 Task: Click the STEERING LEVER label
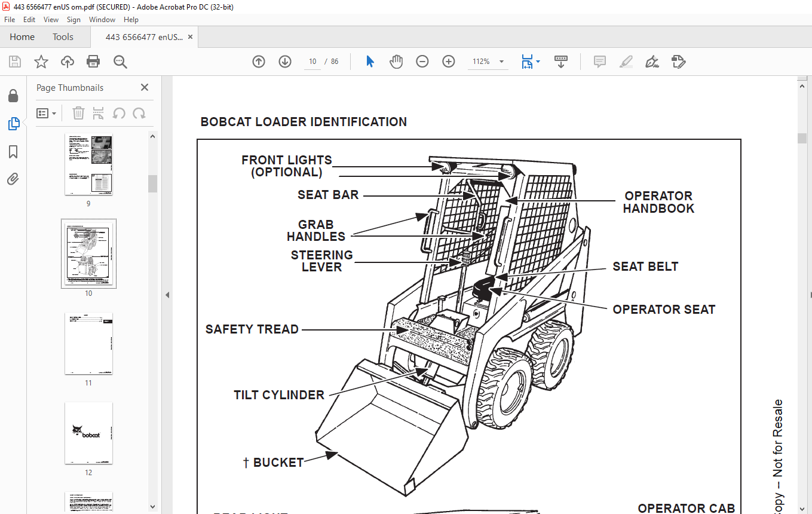(321, 261)
